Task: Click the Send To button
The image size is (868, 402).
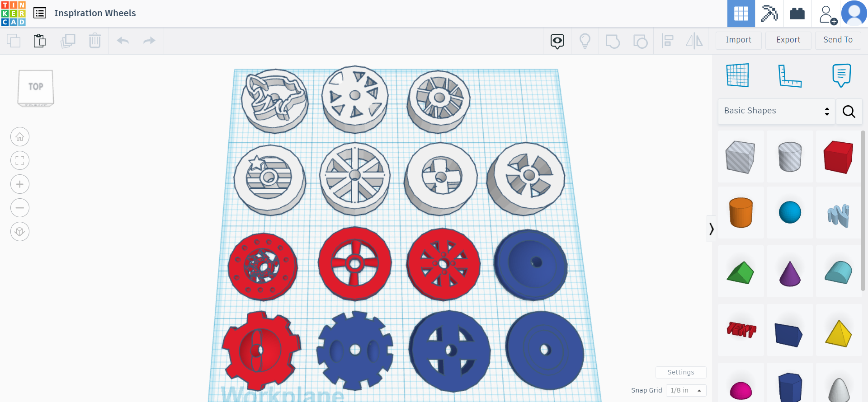Action: (838, 40)
